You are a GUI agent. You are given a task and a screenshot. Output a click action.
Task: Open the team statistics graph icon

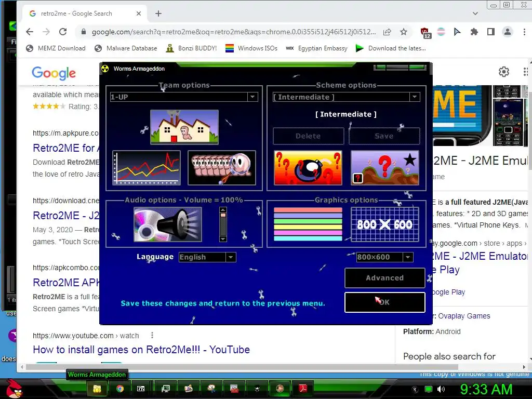pos(147,168)
